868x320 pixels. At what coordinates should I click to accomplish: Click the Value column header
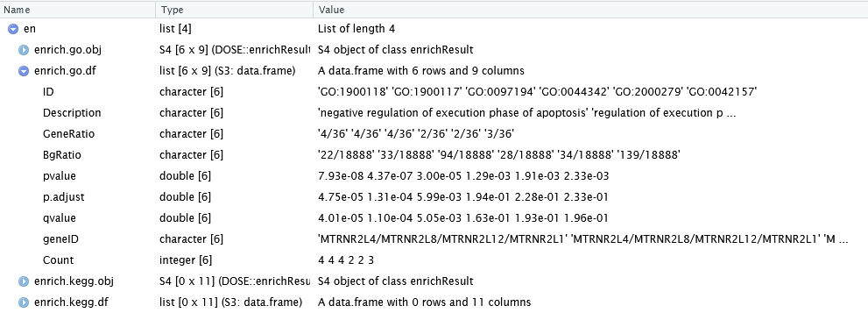[x=590, y=10]
